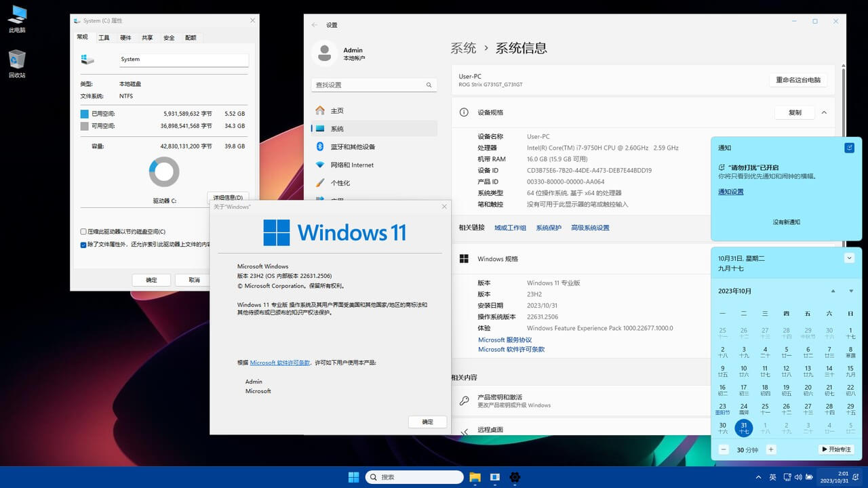Click the 系统 breadcrumb in Settings title
The image size is (868, 488).
pos(463,48)
